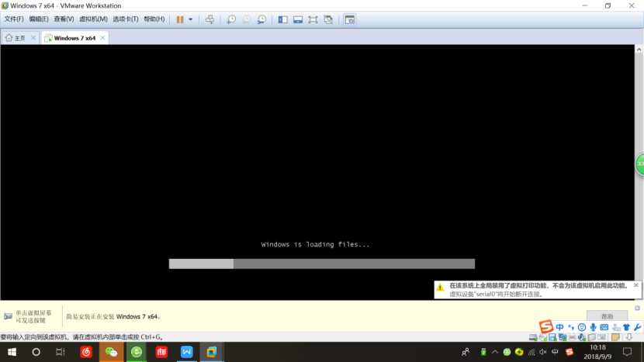Image resolution: width=644 pixels, height=362 pixels.
Task: Click the yellow message log status icon
Action: point(615,337)
